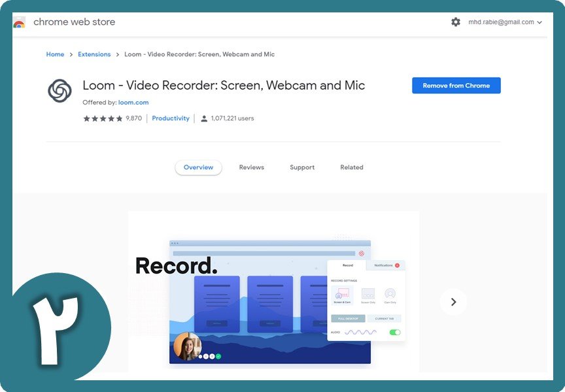Open the Support tab
565x392 pixels.
pos(302,167)
